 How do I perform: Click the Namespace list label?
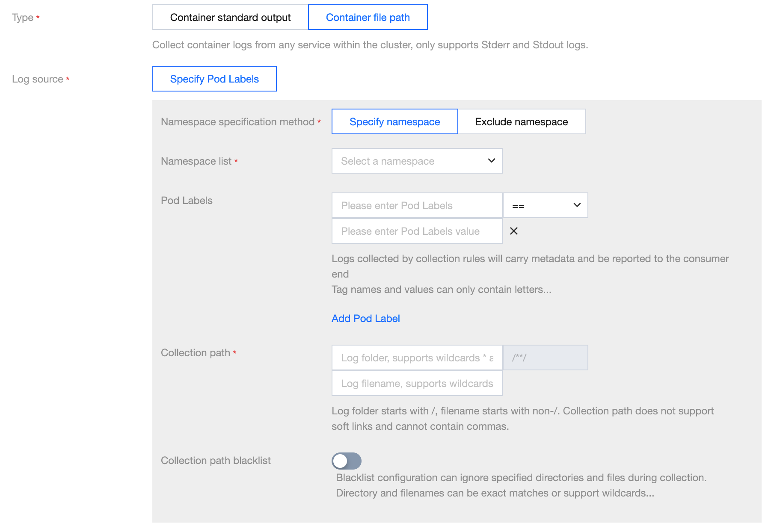(196, 161)
